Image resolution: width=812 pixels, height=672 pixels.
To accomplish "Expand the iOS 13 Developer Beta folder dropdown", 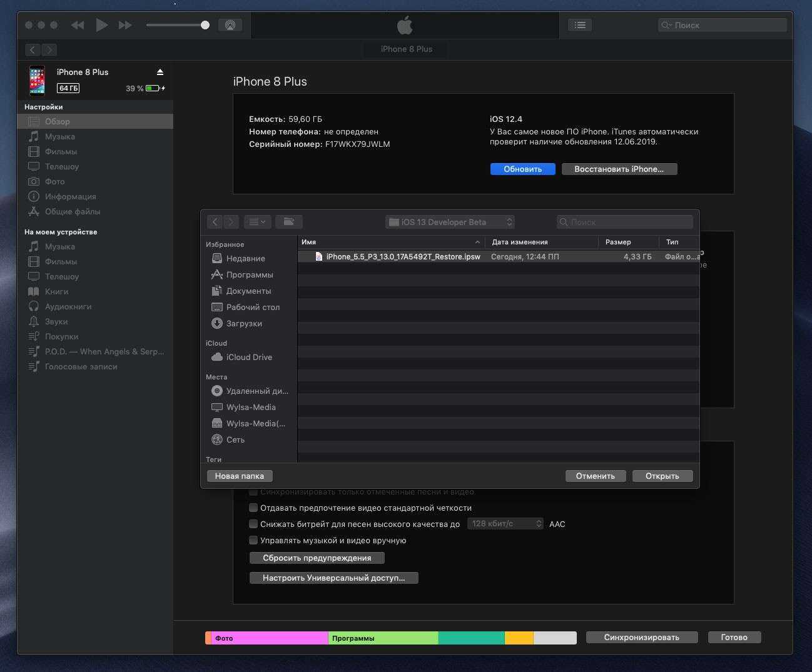I will tap(450, 222).
